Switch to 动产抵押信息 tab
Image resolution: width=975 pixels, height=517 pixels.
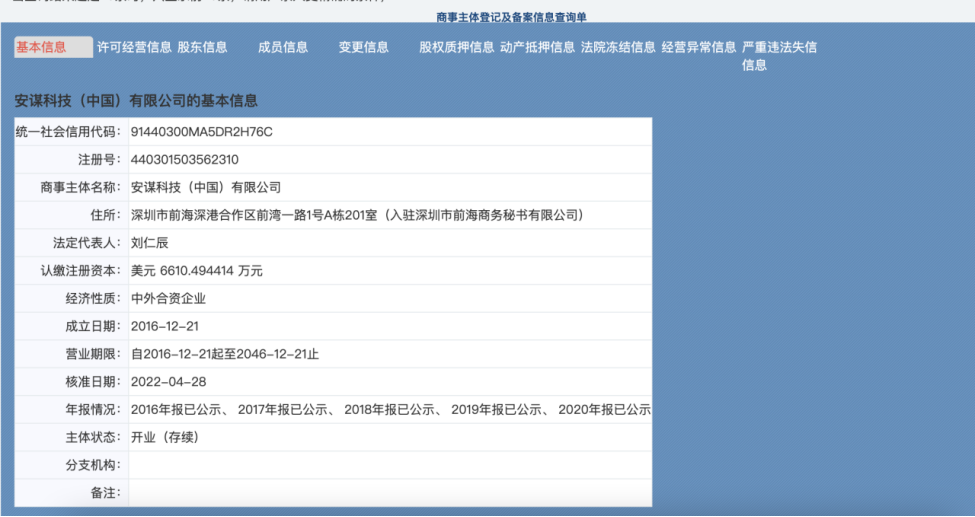(x=537, y=47)
